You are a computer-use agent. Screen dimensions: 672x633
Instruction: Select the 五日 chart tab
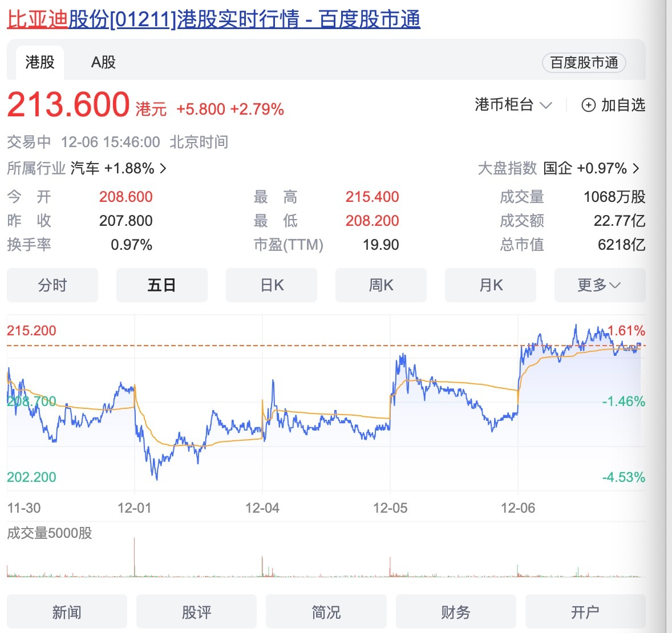coord(162,285)
